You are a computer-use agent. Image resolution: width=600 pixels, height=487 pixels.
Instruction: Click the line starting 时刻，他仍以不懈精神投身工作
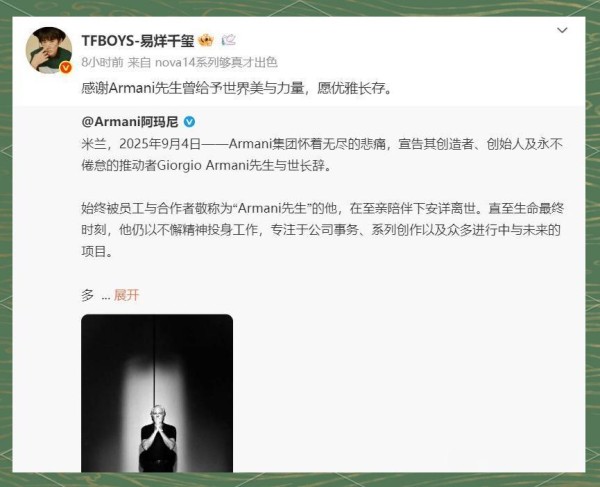click(321, 230)
